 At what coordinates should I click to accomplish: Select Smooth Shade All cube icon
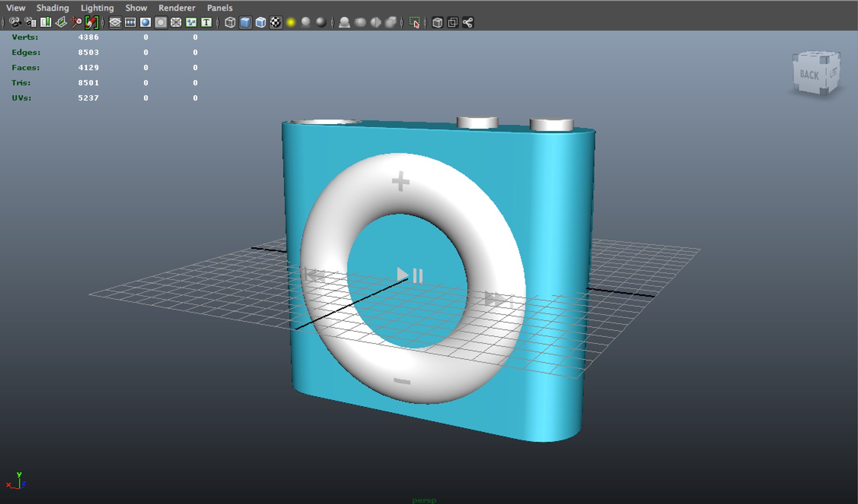(x=245, y=22)
